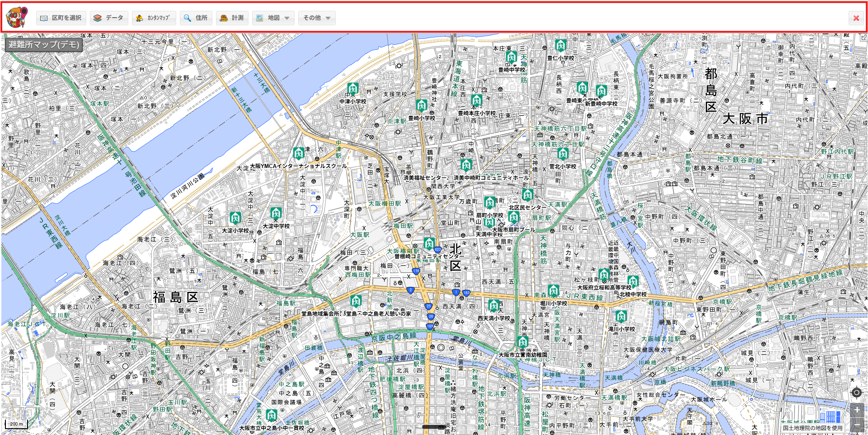
Task: Open the 住所 address search
Action: tap(196, 18)
